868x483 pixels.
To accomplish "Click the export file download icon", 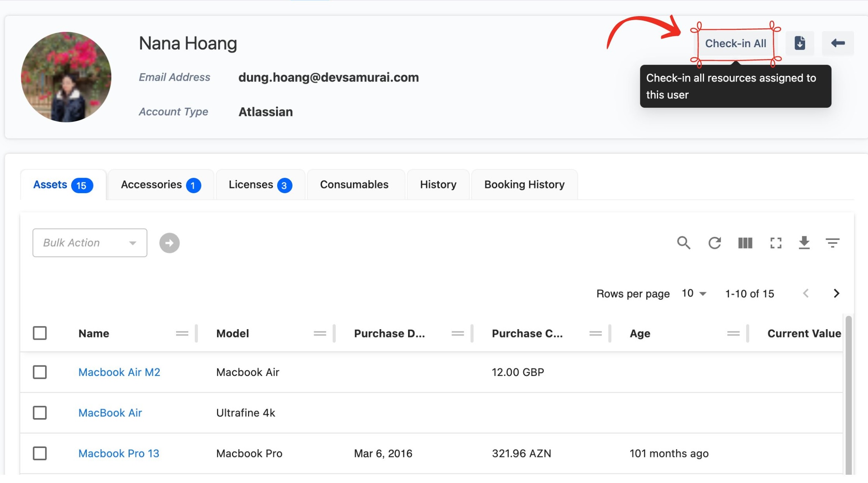I will pyautogui.click(x=800, y=43).
